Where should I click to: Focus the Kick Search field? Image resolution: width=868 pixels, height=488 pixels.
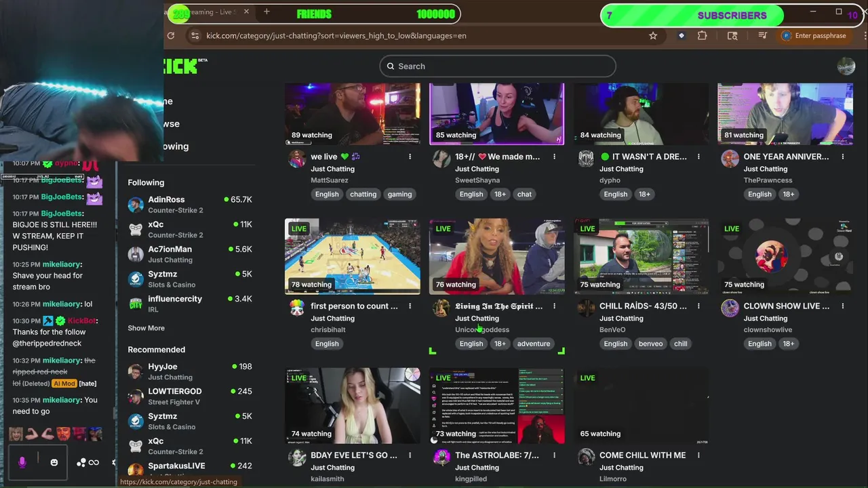pos(498,66)
